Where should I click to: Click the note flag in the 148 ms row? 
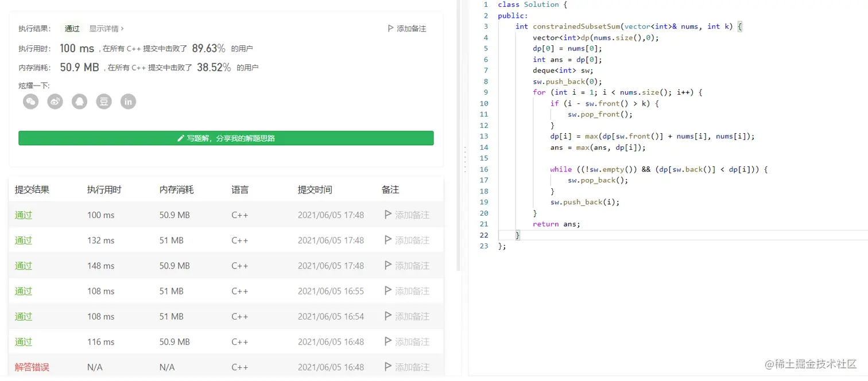(x=388, y=265)
